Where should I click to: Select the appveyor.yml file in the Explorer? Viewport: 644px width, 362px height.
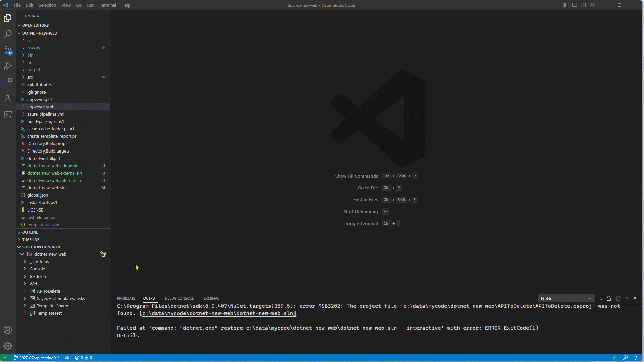pos(41,107)
